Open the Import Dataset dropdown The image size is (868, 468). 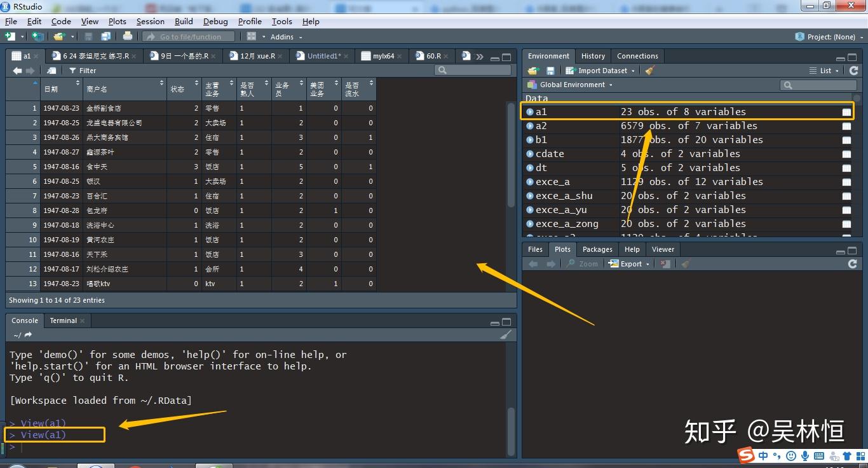coord(600,71)
